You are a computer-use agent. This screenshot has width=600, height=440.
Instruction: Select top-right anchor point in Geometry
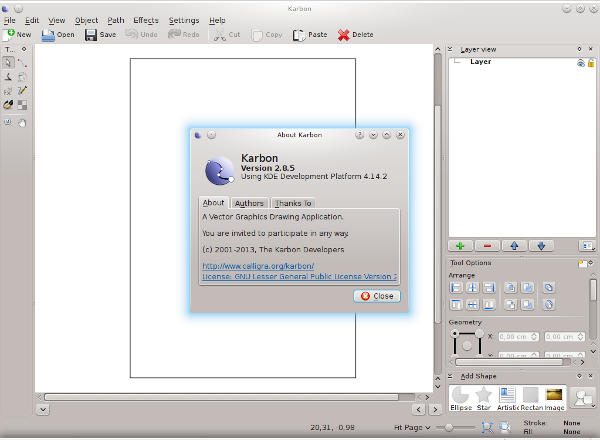click(479, 334)
